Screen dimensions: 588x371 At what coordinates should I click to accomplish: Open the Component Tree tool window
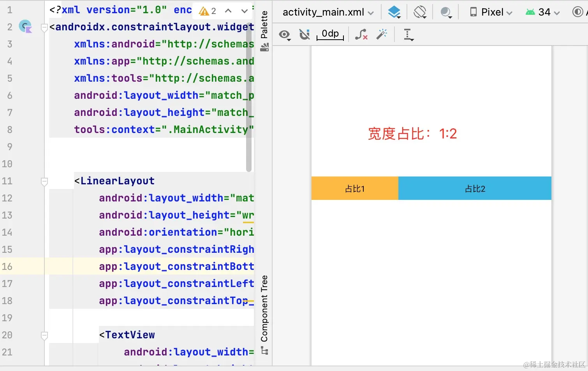click(264, 315)
